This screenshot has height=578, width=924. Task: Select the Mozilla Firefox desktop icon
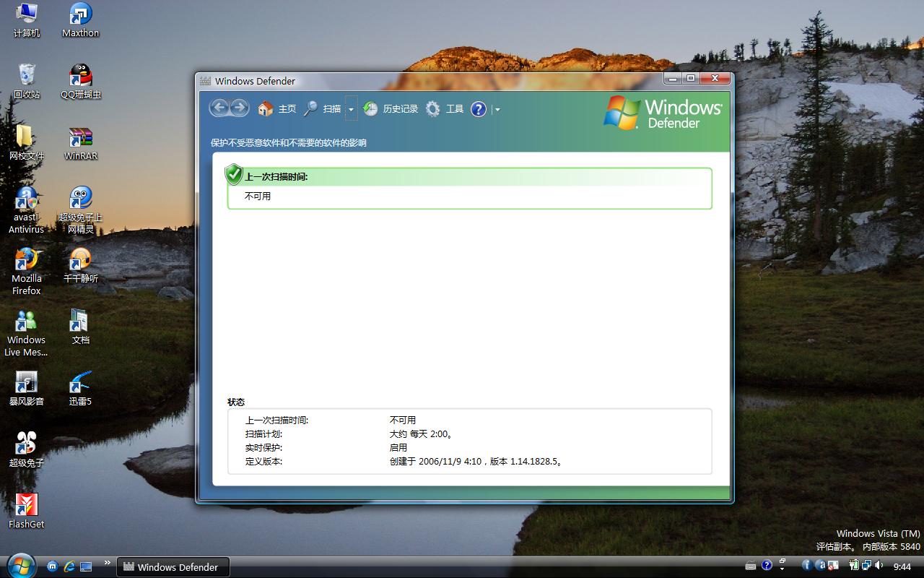click(x=27, y=272)
